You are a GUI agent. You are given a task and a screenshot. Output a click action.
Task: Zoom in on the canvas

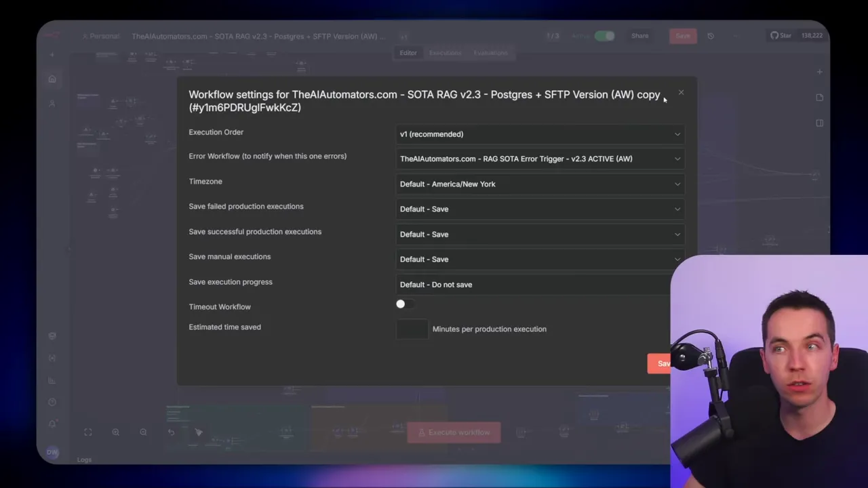115,432
